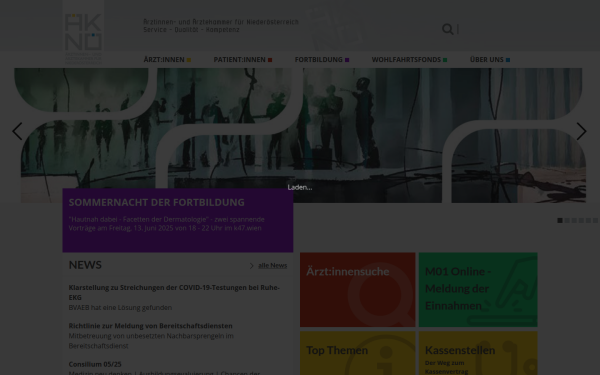The width and height of the screenshot is (600, 375).
Task: Open the ÜBER UNS menu
Action: pos(490,60)
